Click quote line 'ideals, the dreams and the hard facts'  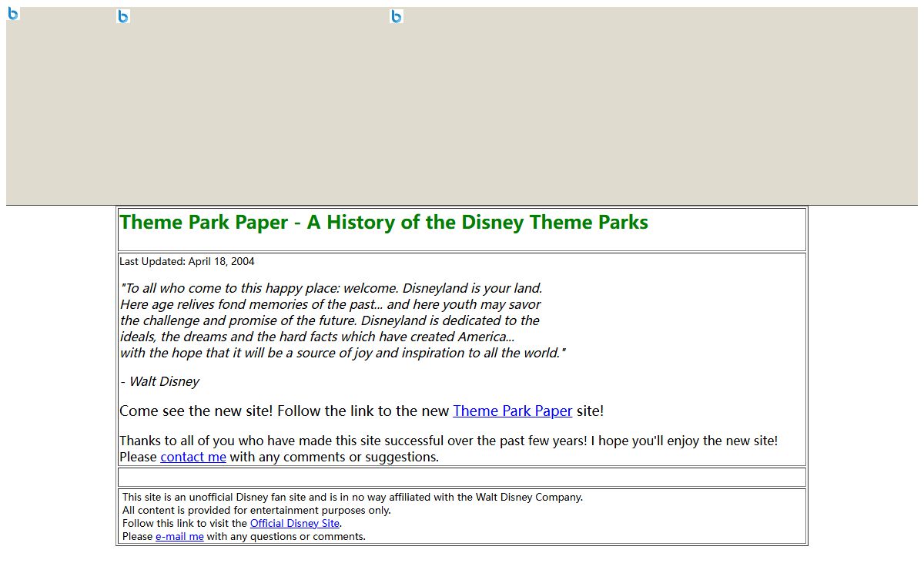point(317,337)
